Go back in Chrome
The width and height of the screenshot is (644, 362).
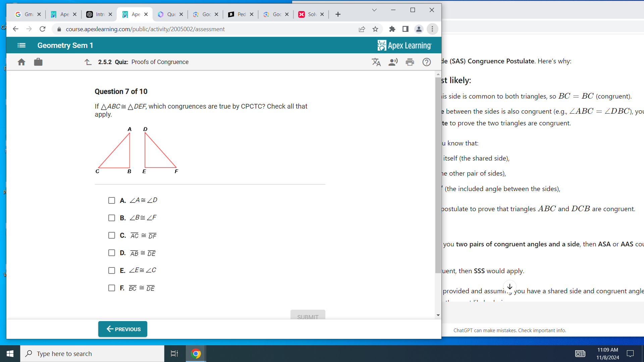15,29
